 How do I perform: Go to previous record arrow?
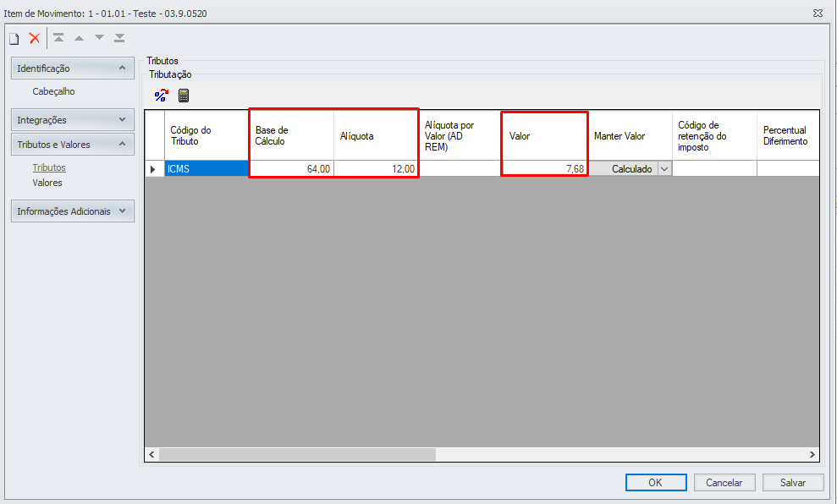pyautogui.click(x=79, y=38)
